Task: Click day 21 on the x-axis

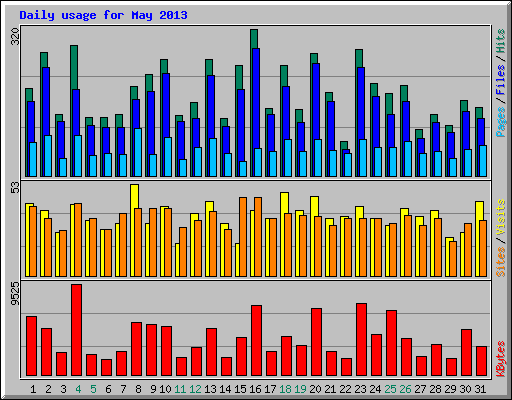Action: click(x=330, y=389)
